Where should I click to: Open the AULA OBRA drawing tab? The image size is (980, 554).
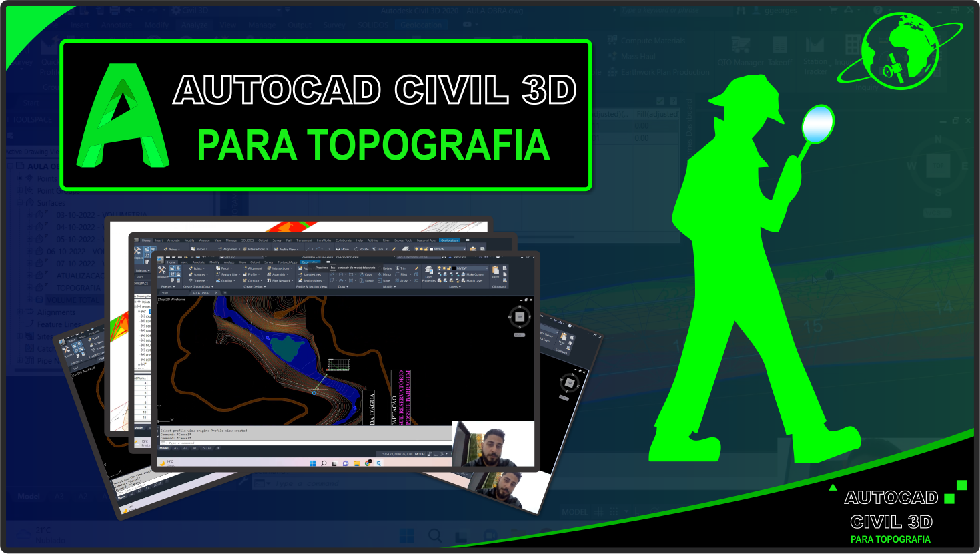pos(200,293)
